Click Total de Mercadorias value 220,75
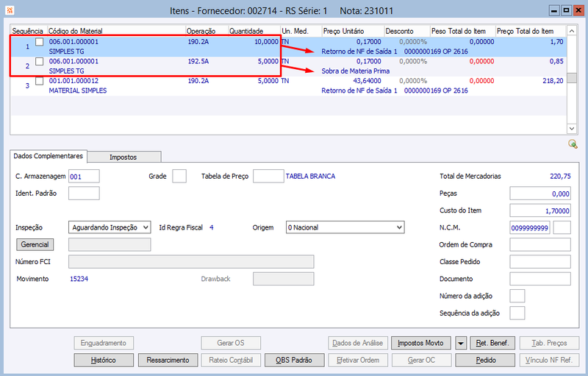The image size is (588, 376). click(560, 176)
